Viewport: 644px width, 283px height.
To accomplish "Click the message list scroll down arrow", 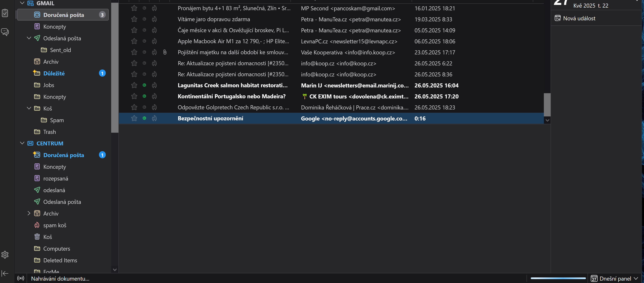I will (x=547, y=120).
